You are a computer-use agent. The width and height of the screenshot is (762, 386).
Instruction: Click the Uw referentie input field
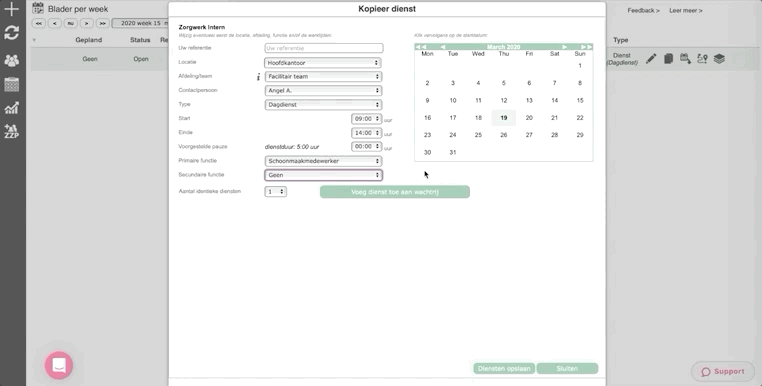pyautogui.click(x=324, y=48)
